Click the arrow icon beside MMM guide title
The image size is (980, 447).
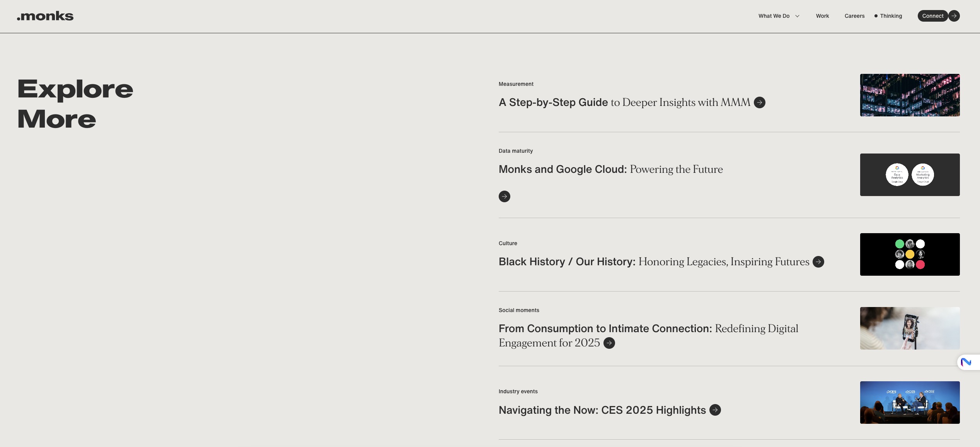click(x=759, y=102)
